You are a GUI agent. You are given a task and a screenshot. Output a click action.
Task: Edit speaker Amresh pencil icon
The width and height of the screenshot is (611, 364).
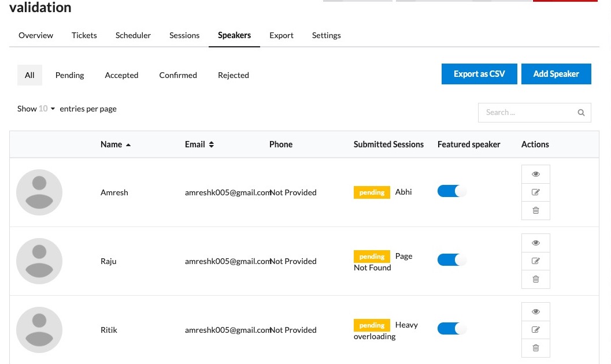point(535,192)
